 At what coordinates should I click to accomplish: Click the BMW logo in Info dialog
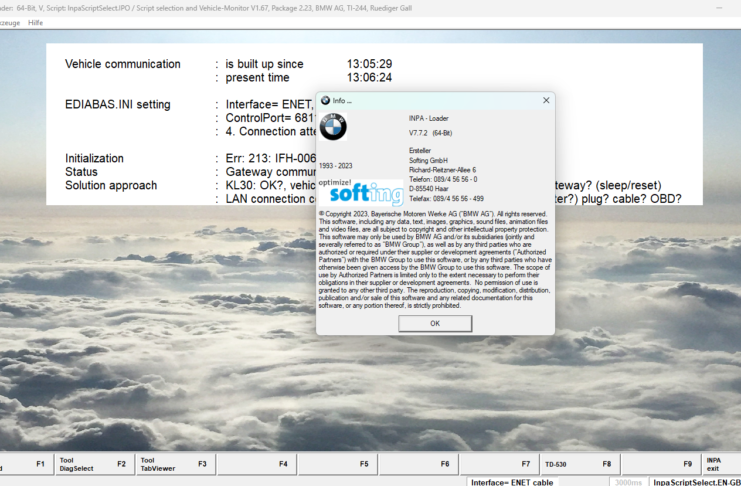pos(333,127)
